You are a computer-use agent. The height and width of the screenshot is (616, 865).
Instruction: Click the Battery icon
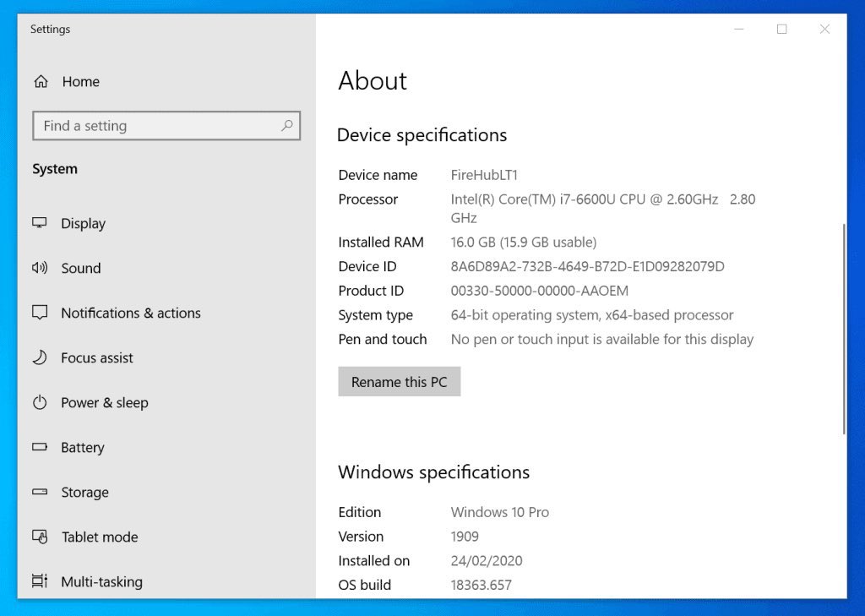click(40, 446)
